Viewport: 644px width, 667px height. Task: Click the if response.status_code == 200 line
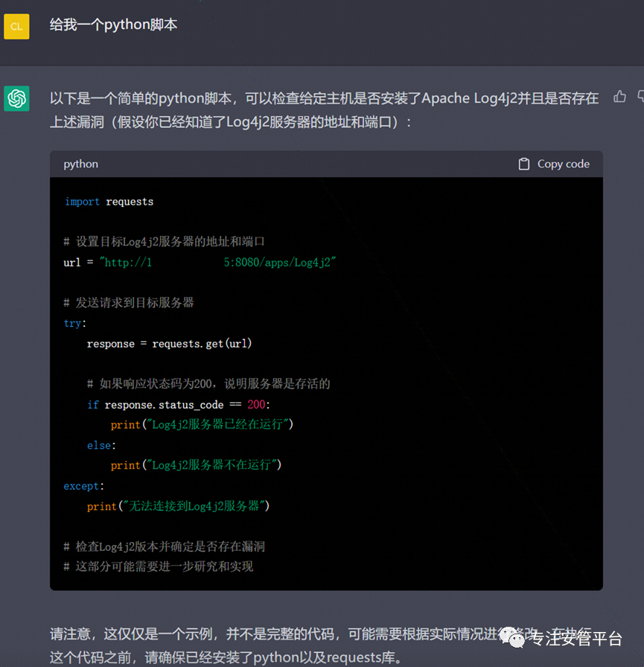179,404
